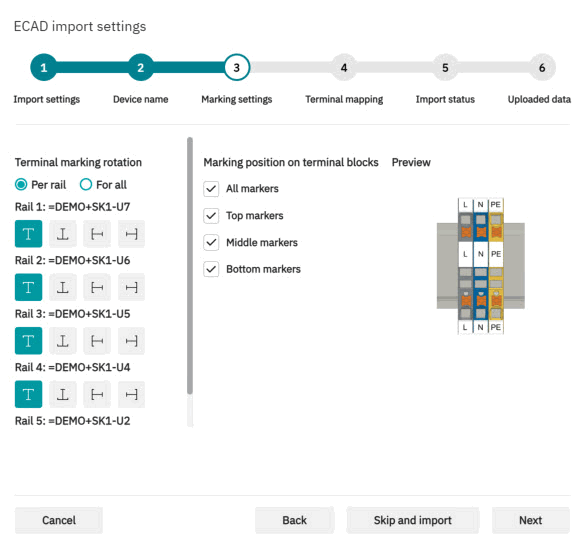Viewport: 586px width, 549px height.
Task: Select the Per rail radio option
Action: (21, 185)
